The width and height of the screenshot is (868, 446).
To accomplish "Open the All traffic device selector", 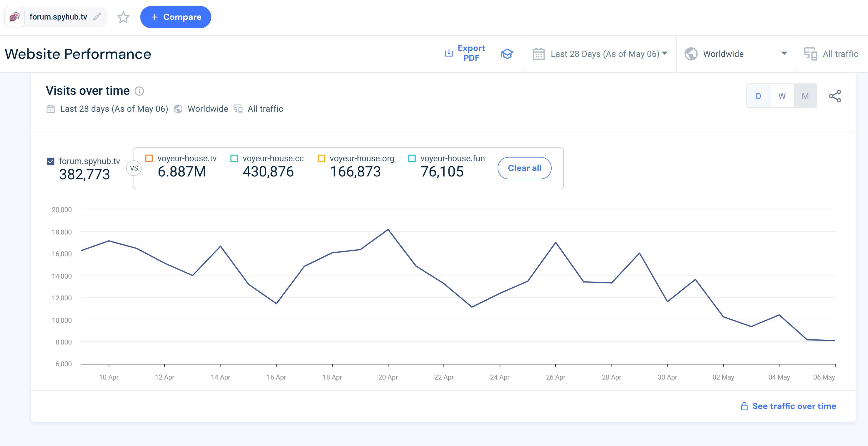I will 831,54.
